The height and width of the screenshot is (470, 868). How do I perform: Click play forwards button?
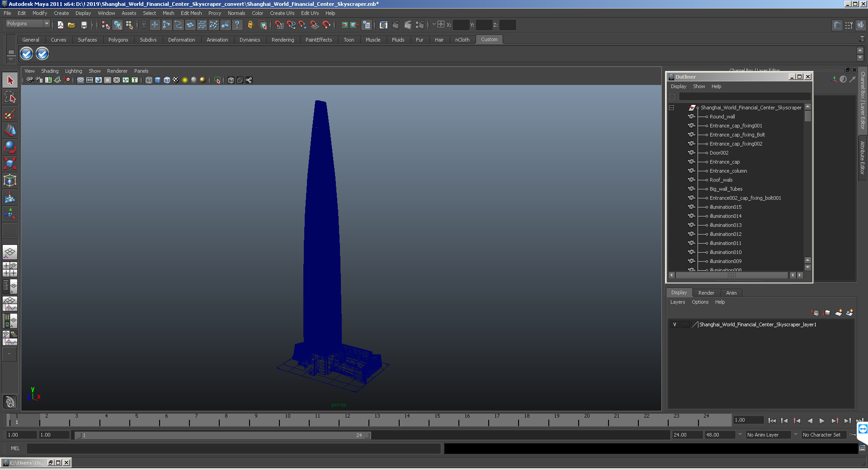click(822, 421)
